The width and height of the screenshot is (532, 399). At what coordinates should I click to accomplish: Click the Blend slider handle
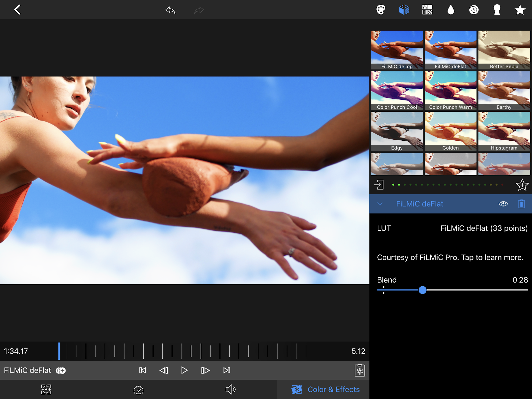[x=423, y=290]
